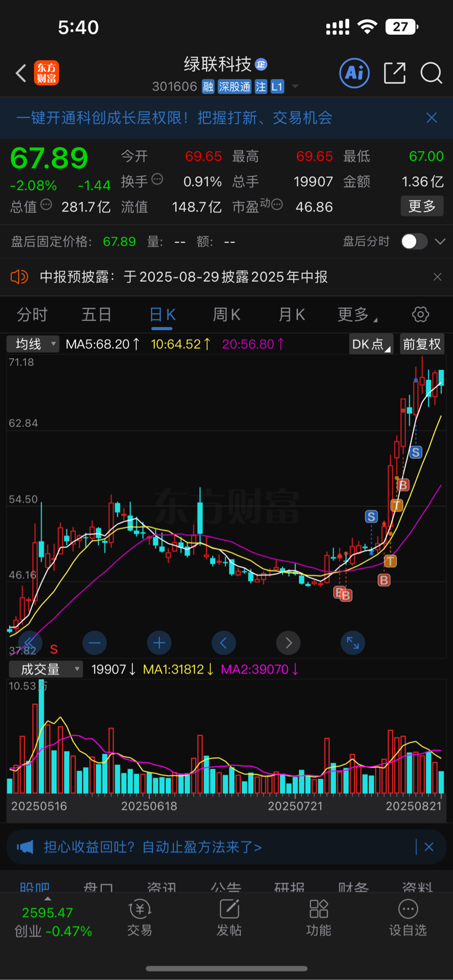Tap the L1 level badge

pos(277,87)
